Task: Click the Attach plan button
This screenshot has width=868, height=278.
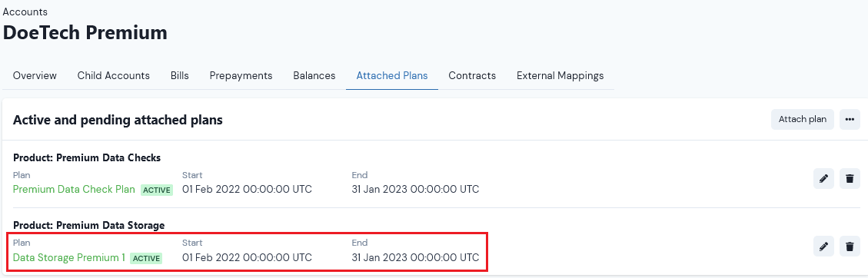Action: point(802,119)
